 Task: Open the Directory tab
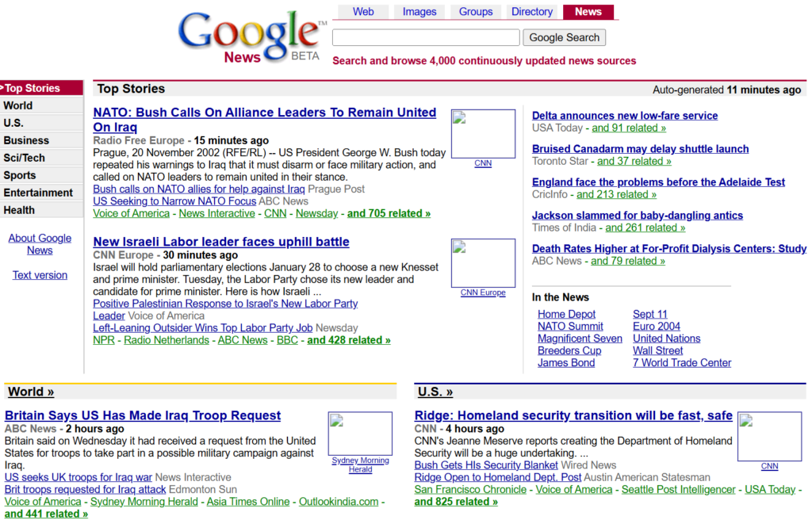[531, 12]
